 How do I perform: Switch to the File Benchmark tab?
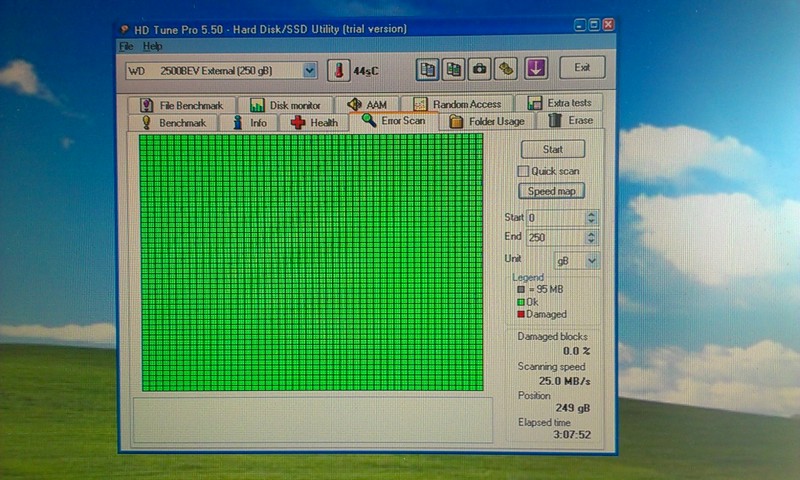click(182, 105)
